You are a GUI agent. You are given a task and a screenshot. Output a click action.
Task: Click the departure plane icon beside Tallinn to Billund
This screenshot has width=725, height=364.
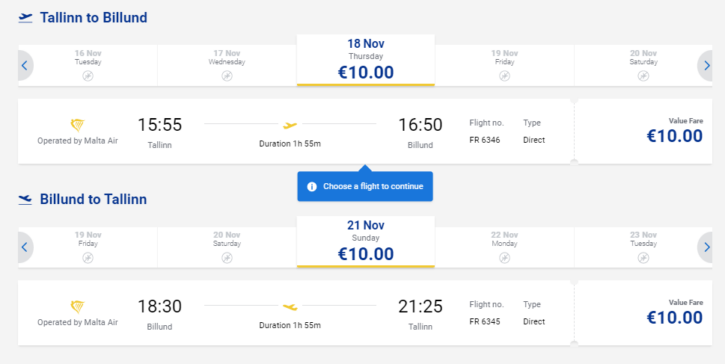point(25,18)
